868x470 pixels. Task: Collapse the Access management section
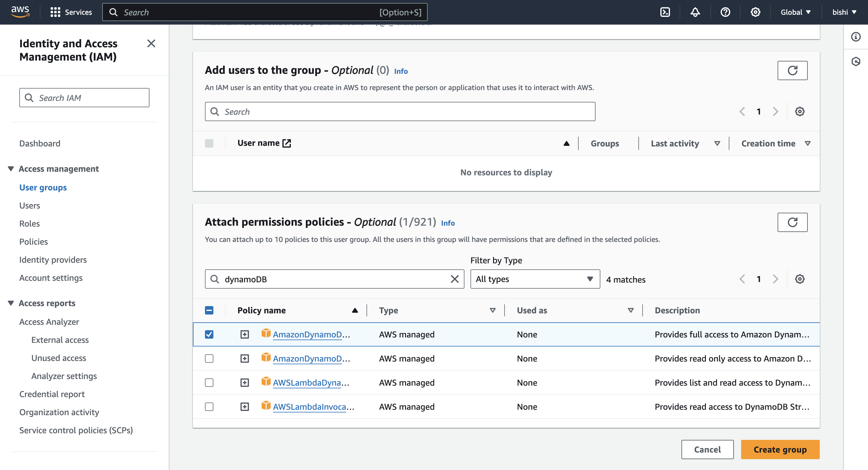coord(11,169)
